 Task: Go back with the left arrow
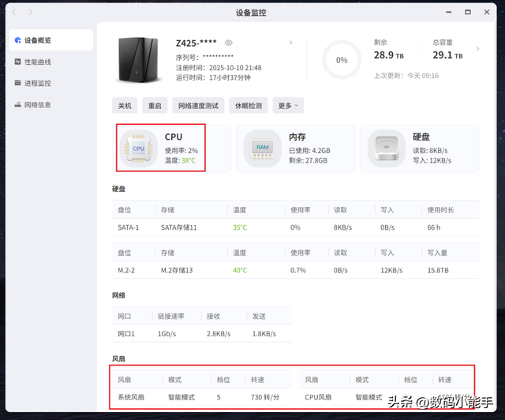coord(14,13)
